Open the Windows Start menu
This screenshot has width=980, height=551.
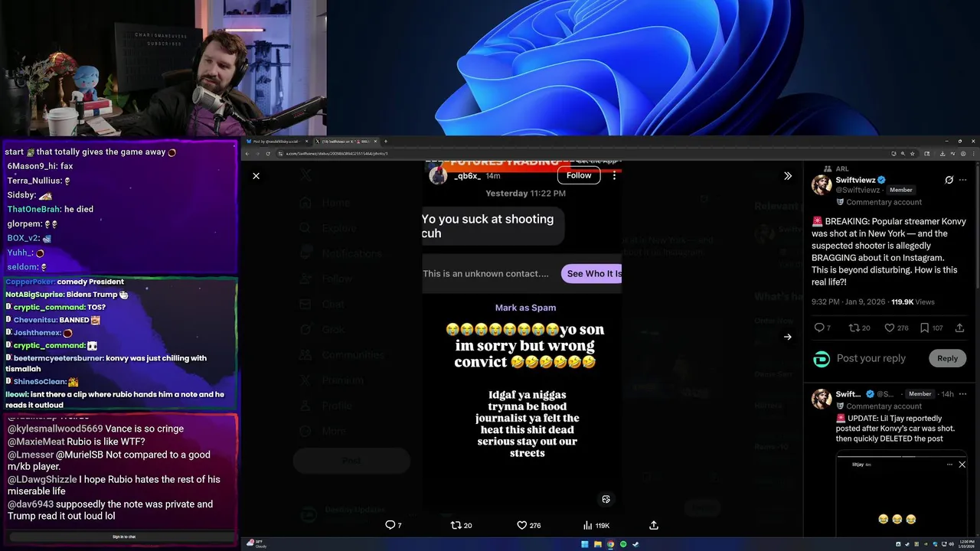point(585,544)
